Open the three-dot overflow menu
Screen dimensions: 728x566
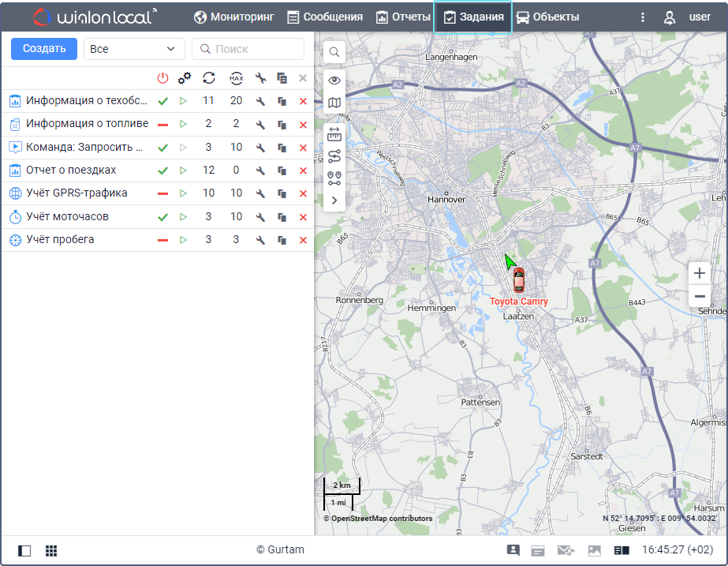point(643,17)
